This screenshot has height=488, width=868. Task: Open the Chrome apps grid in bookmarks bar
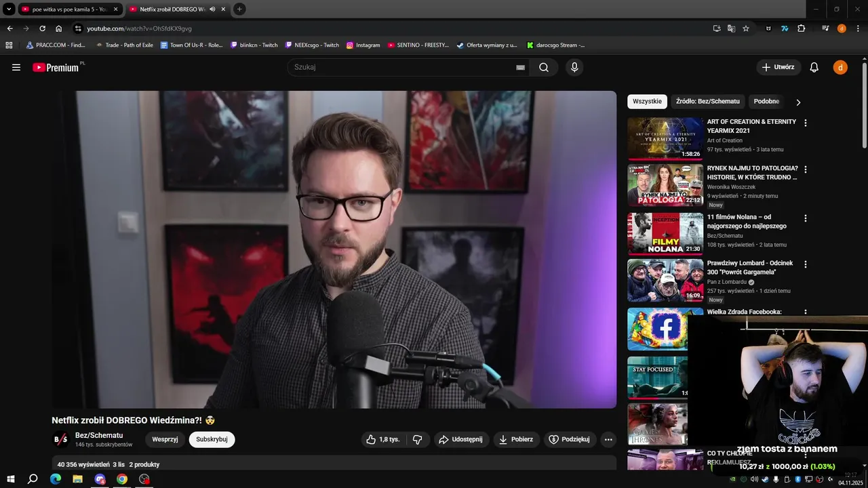point(9,45)
